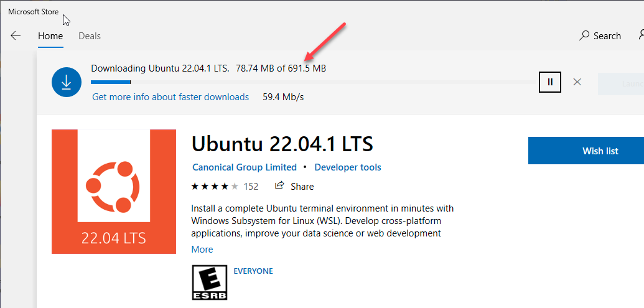This screenshot has width=644, height=308.
Task: Open the Developer tools category link
Action: click(x=348, y=167)
